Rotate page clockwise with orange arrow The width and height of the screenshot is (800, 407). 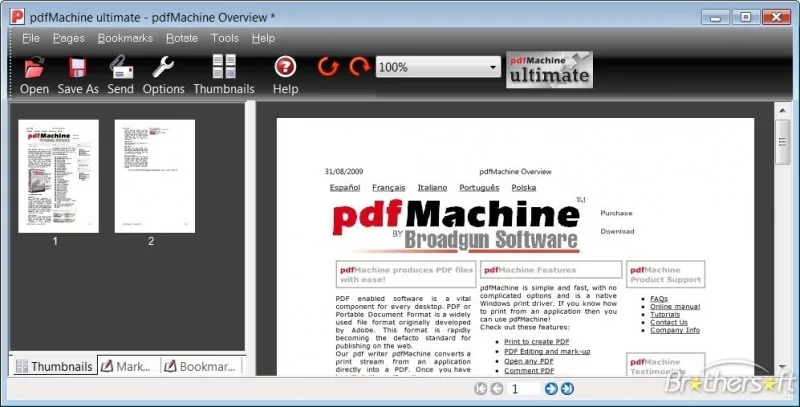[360, 67]
